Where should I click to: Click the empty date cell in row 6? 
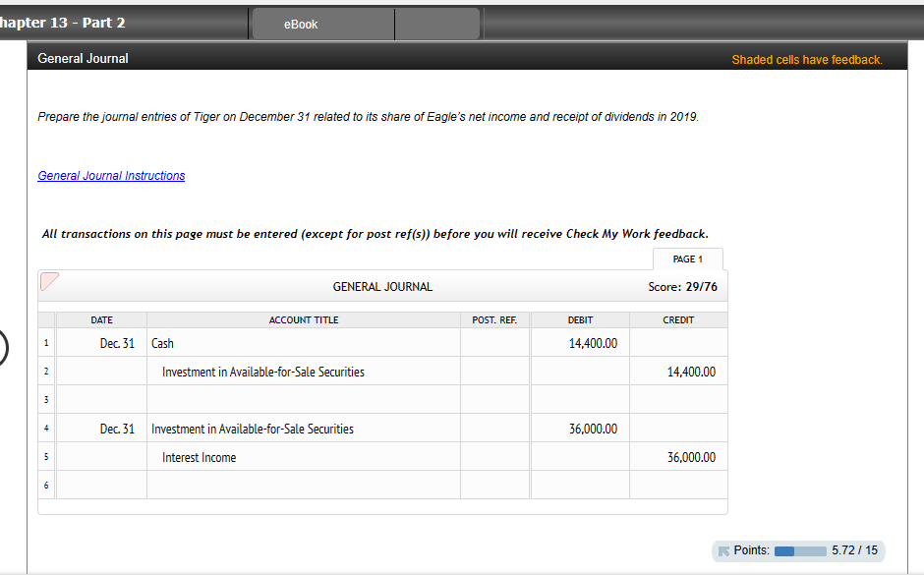point(102,484)
